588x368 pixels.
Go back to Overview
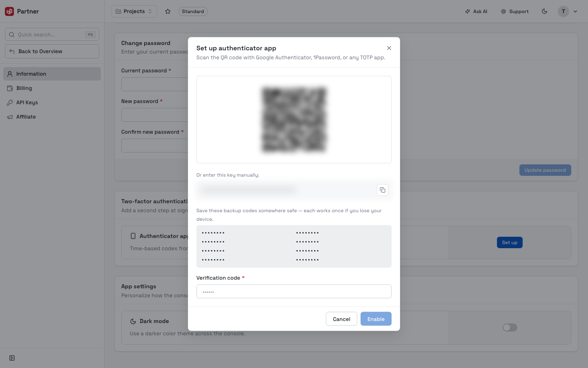(52, 52)
